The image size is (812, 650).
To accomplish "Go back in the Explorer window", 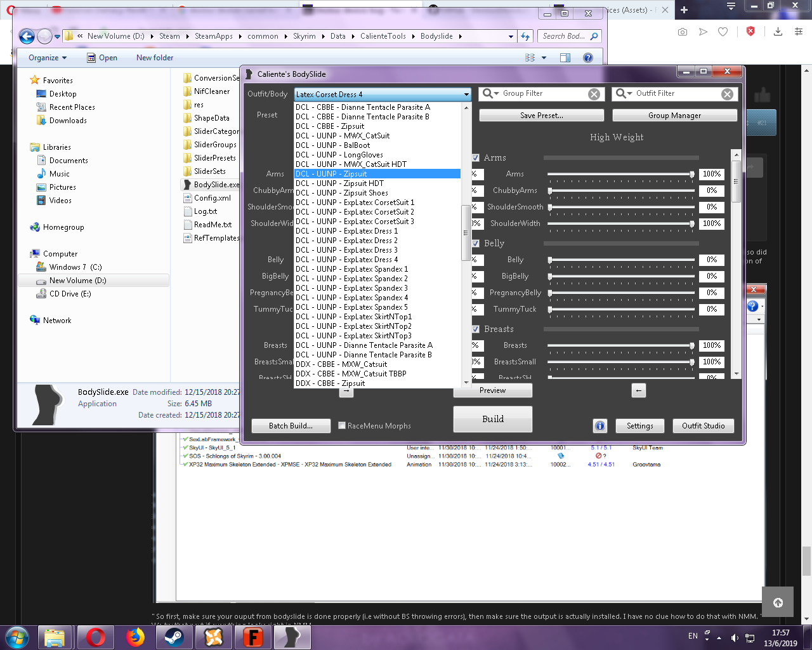I will click(x=27, y=36).
